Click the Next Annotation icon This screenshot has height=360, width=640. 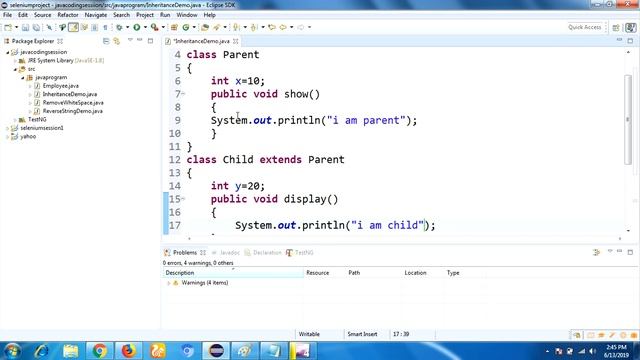tap(236, 27)
